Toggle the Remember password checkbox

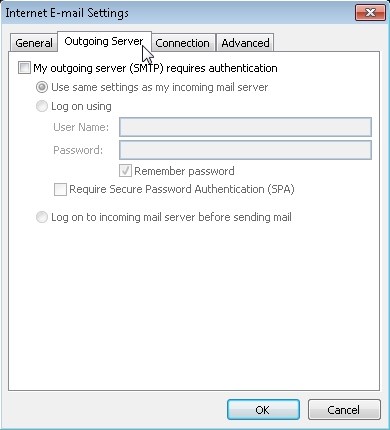tap(125, 171)
